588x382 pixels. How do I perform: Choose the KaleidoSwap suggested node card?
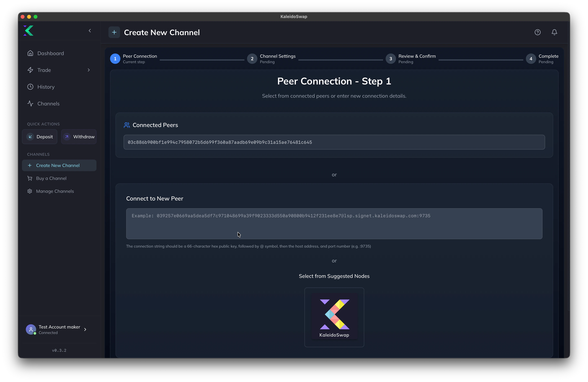[334, 317]
